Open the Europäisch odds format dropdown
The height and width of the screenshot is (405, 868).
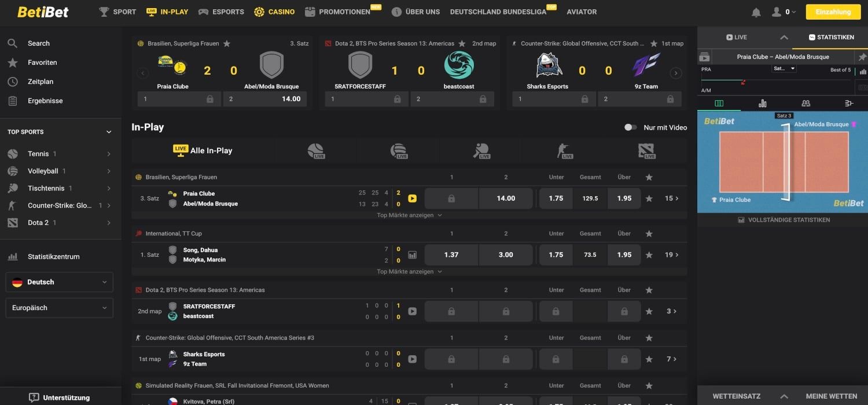[x=59, y=308]
